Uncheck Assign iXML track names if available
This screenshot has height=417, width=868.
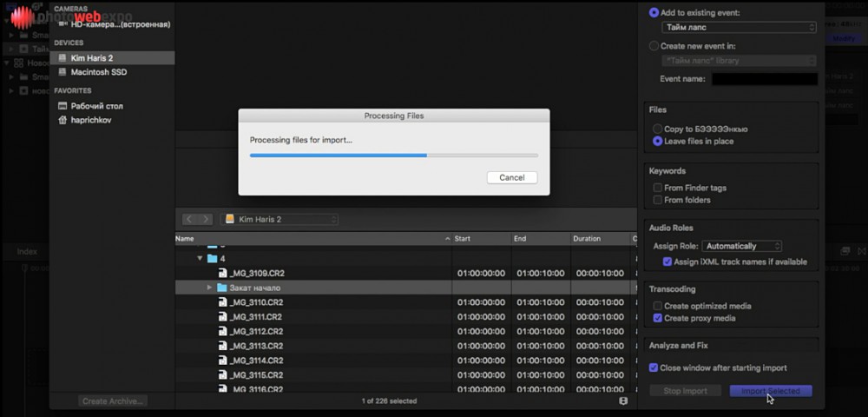coord(667,261)
